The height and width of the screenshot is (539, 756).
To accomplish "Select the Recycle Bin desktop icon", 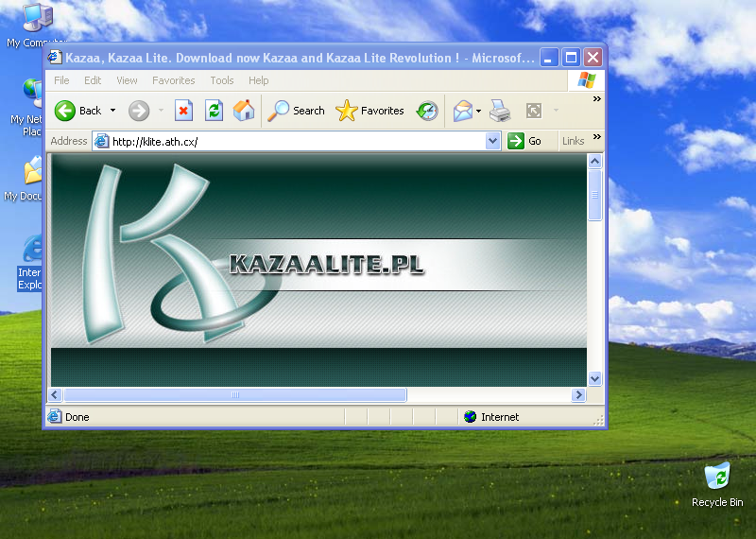I will click(x=717, y=485).
